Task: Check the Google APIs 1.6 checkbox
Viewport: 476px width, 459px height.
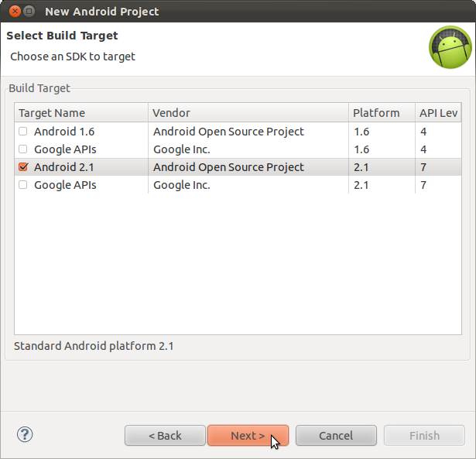Action: pos(22,149)
